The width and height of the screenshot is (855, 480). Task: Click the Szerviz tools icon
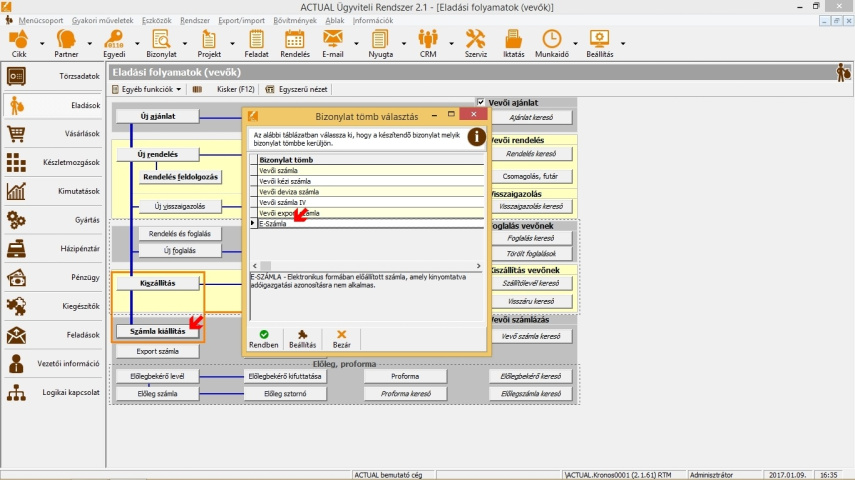pyautogui.click(x=475, y=39)
